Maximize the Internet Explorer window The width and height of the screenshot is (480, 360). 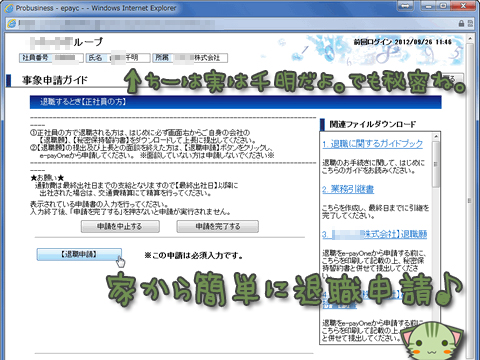tap(443, 6)
